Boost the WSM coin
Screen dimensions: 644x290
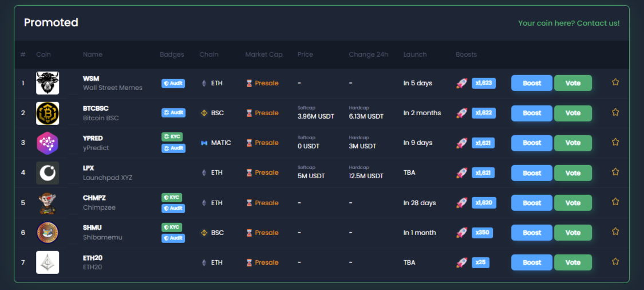[x=532, y=83]
